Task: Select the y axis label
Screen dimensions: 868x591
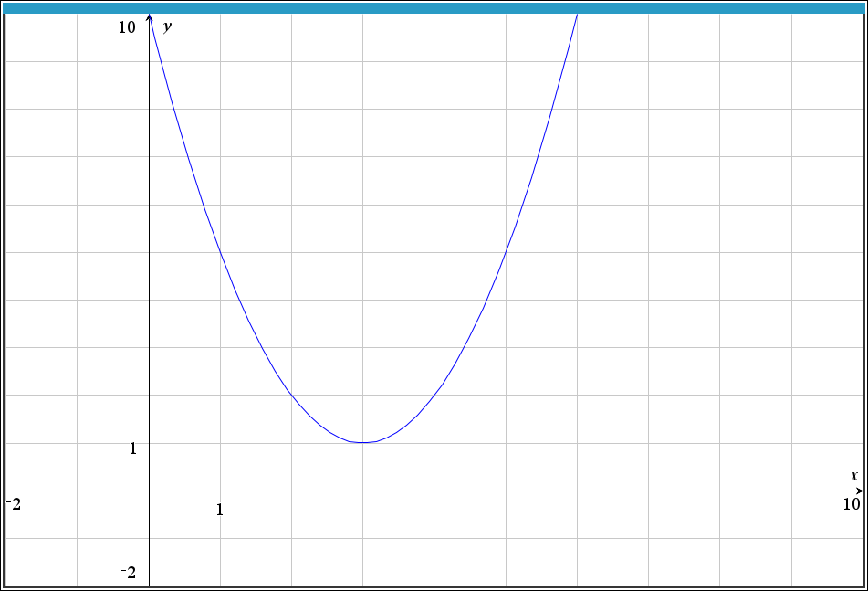Action: [x=168, y=26]
